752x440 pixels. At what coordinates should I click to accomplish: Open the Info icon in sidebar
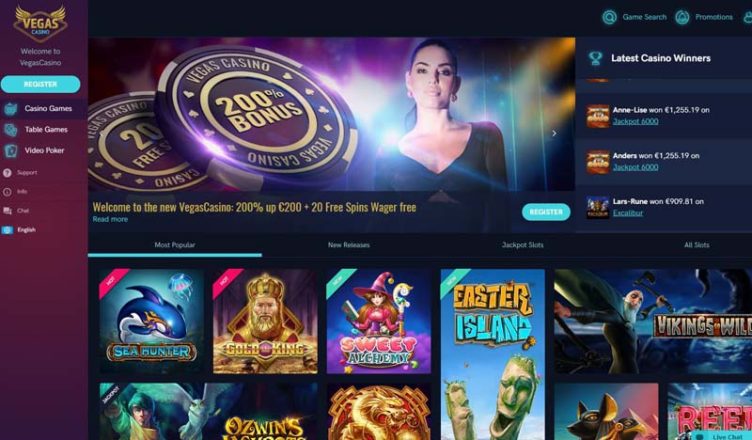click(x=7, y=192)
